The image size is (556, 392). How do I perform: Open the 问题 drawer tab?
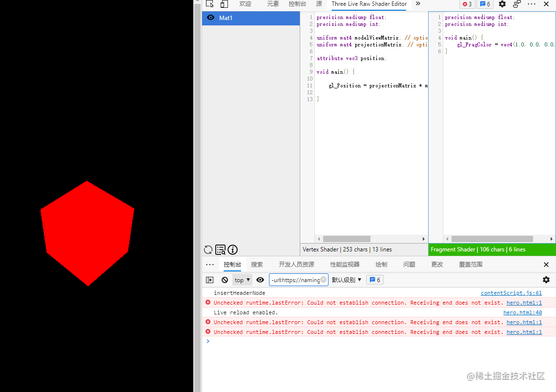point(409,265)
